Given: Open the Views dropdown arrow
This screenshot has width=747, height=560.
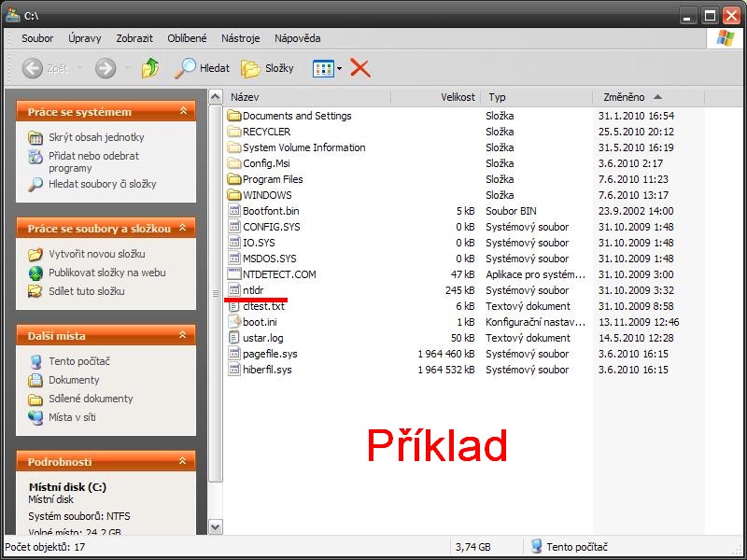Looking at the screenshot, I should tap(340, 68).
